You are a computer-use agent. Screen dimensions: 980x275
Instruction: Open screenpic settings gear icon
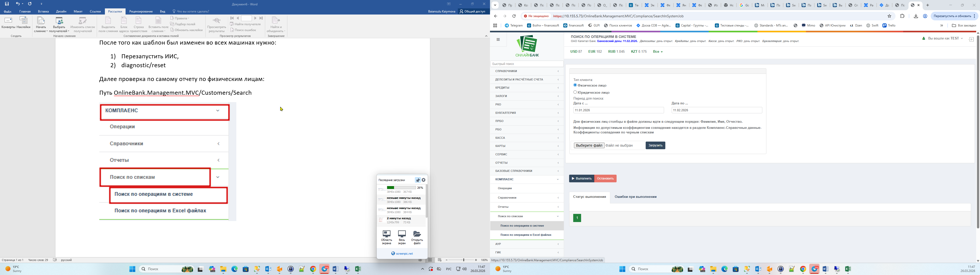pyautogui.click(x=424, y=180)
